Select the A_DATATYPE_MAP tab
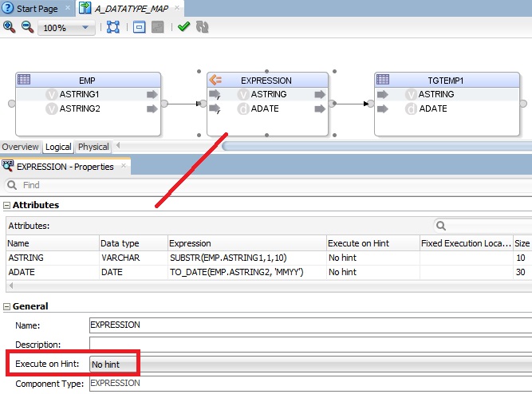Screen dimensions: 532x394 click(x=131, y=9)
